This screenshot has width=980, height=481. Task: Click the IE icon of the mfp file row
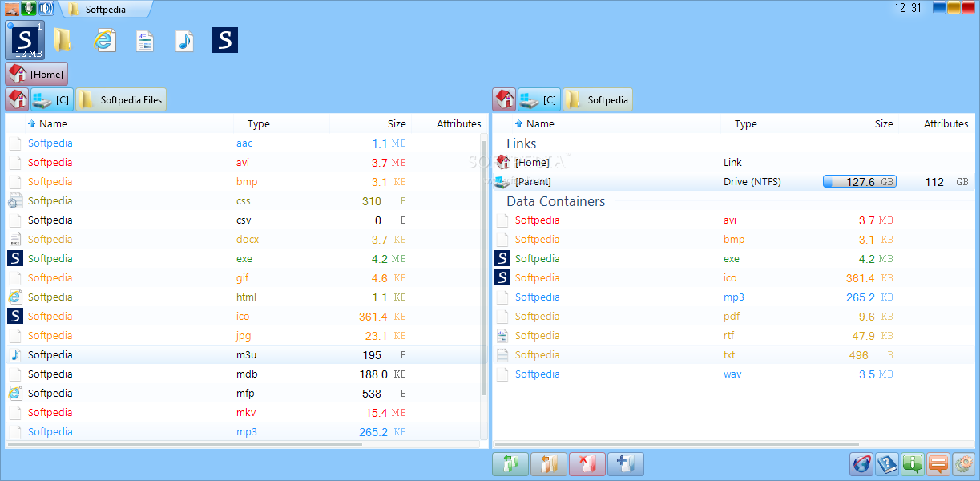15,393
